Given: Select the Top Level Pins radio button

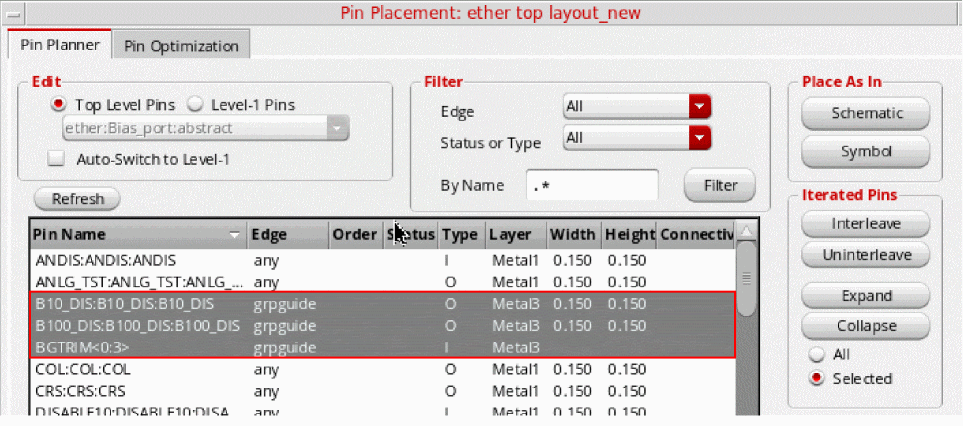Looking at the screenshot, I should pyautogui.click(x=58, y=104).
